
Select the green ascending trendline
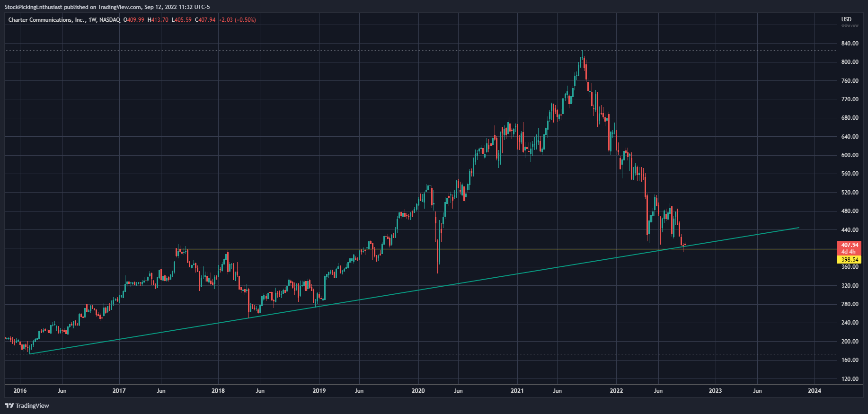414,291
